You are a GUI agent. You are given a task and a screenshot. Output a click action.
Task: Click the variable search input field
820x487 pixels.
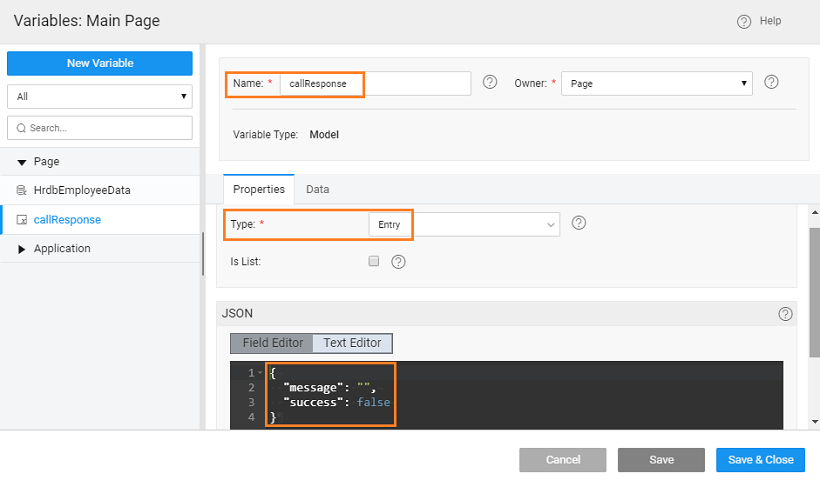(x=104, y=128)
